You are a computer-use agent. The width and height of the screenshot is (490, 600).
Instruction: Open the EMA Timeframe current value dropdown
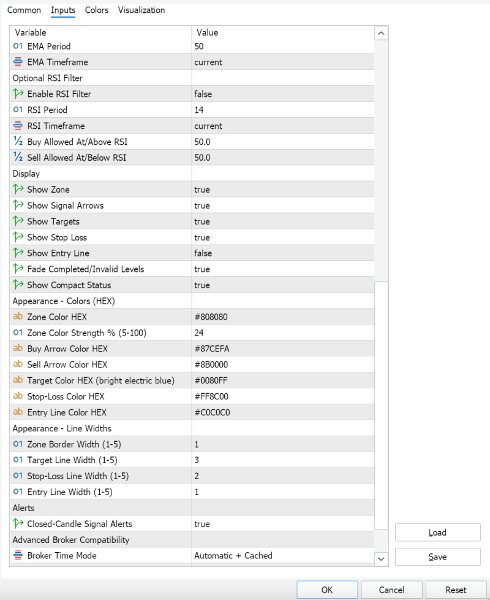click(x=283, y=62)
